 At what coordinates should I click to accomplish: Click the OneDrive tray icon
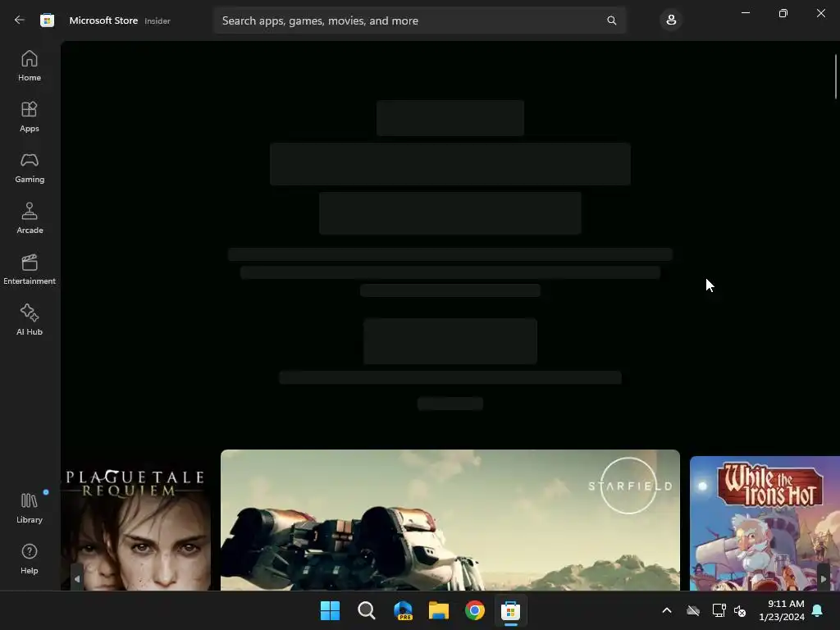click(693, 610)
